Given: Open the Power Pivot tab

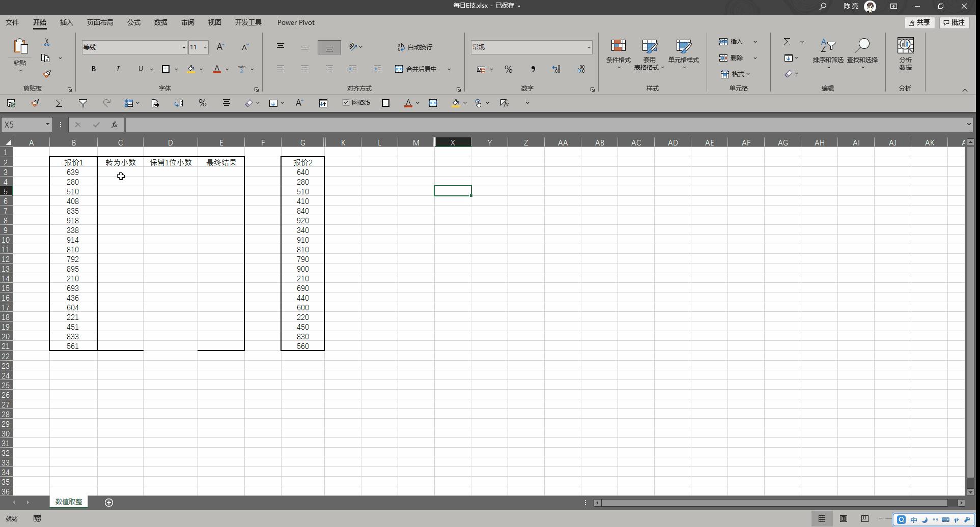Looking at the screenshot, I should 295,22.
